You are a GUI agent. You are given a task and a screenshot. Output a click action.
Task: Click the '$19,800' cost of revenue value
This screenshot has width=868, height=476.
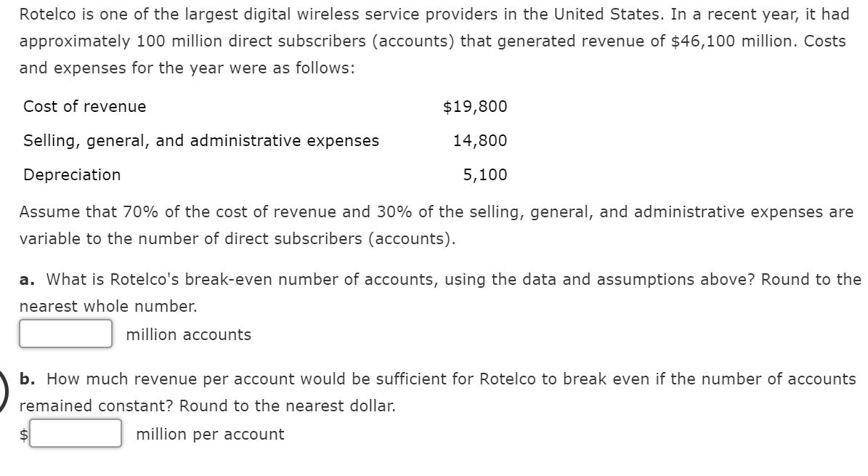pos(474,106)
